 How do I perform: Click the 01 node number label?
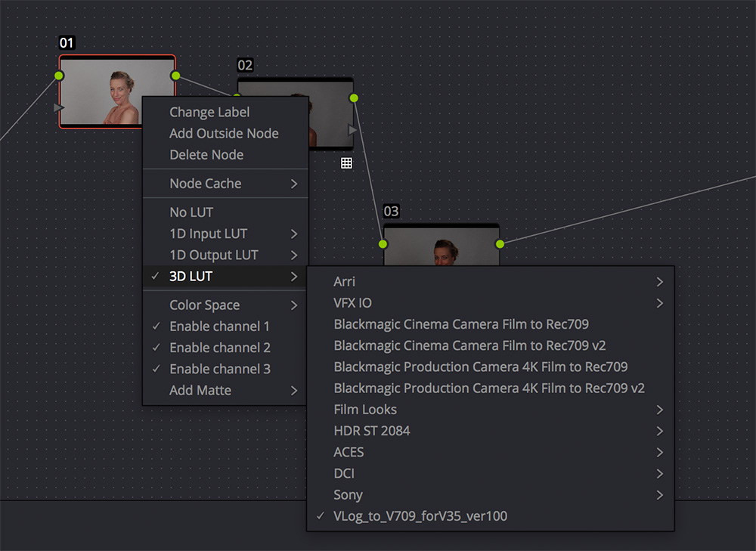[x=67, y=43]
